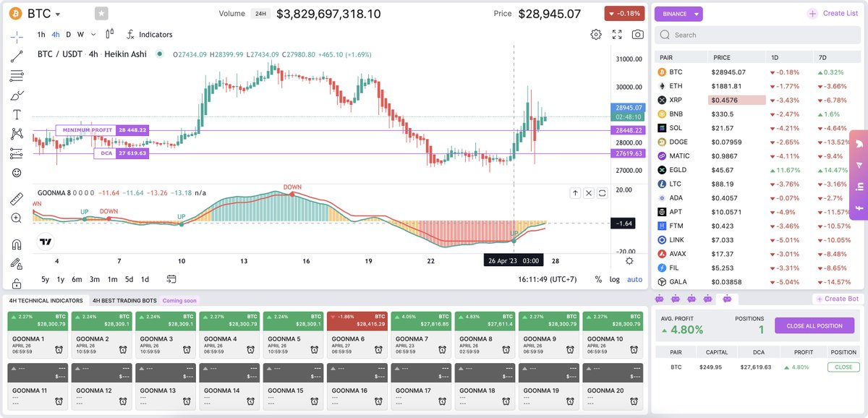The height and width of the screenshot is (418, 868).
Task: Open the Fibonacci retracement tool
Action: pyautogui.click(x=17, y=76)
